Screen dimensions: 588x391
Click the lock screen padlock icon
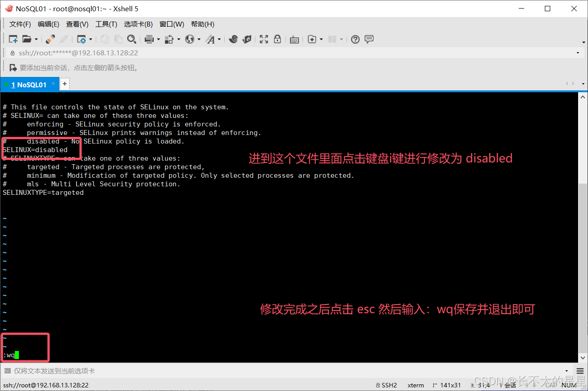tap(277, 39)
